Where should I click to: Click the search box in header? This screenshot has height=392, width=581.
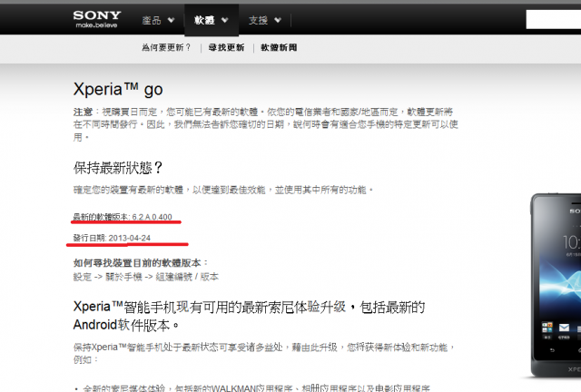[x=553, y=19]
